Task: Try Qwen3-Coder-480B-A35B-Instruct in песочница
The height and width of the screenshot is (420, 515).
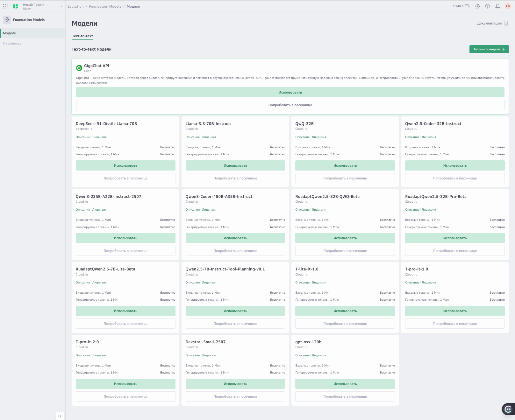Action: [x=235, y=251]
